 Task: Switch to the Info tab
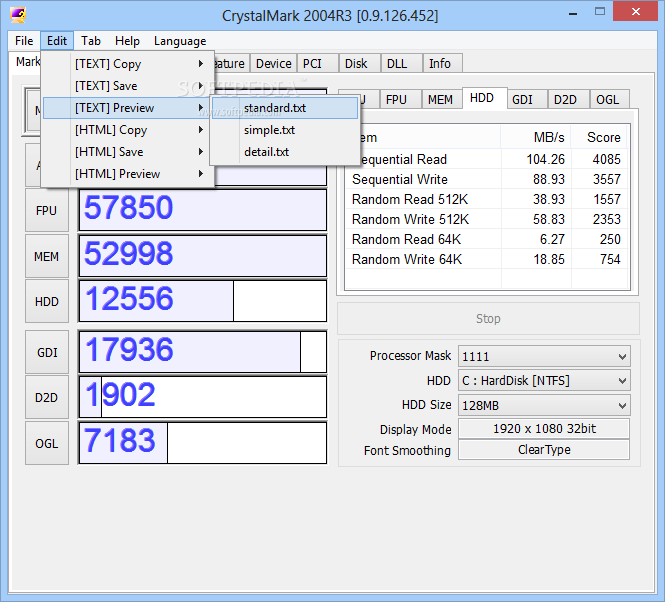(x=442, y=64)
